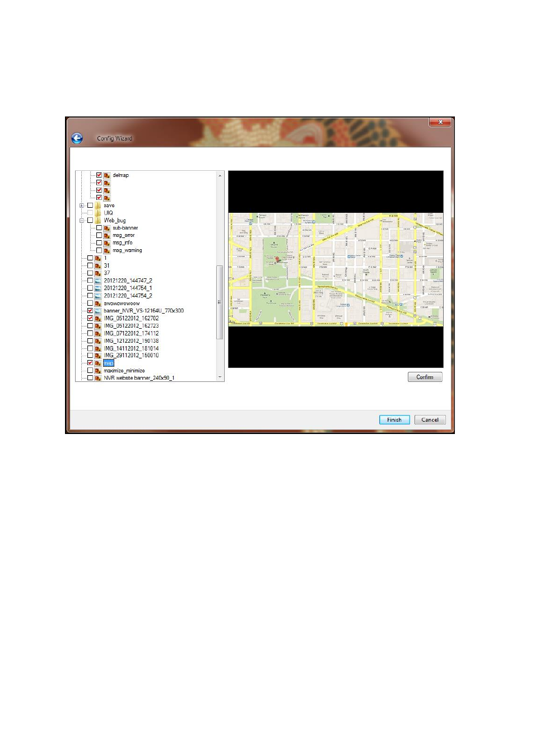Click the banner_NVR_VS-12164U_770x300 file icon
This screenshot has height=756, width=535.
pyautogui.click(x=98, y=311)
